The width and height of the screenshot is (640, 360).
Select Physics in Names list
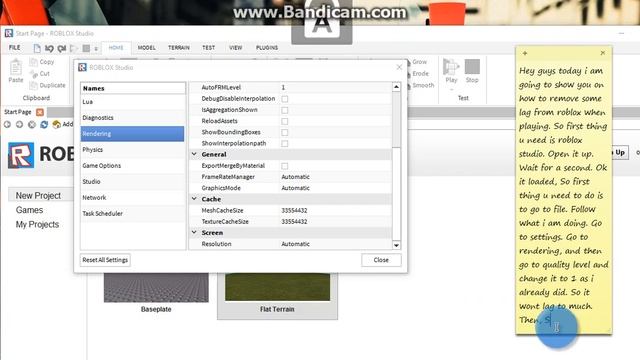tap(133, 149)
